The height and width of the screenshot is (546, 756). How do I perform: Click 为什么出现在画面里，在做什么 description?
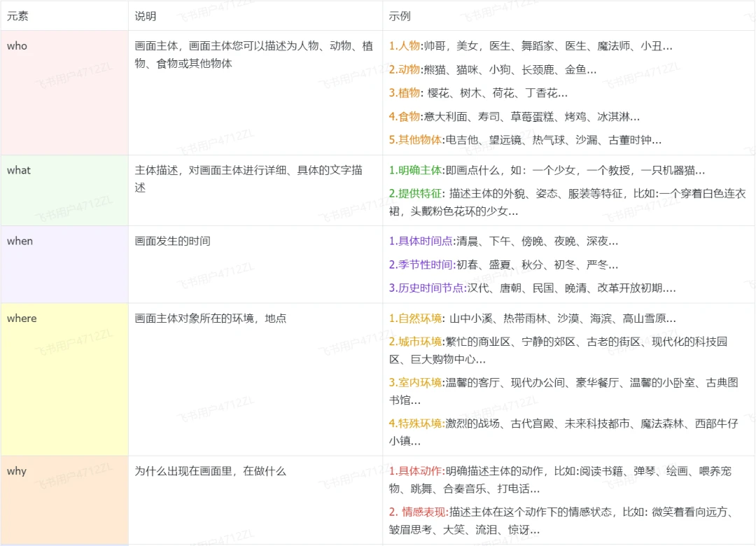point(210,471)
